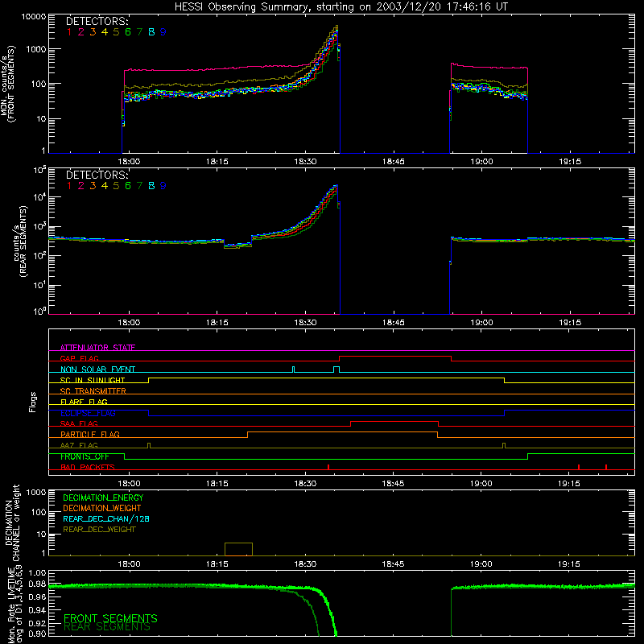Click REAR SEGMENTS legend in livetime plot
Viewport: 644px width, 644px height.
[107, 627]
